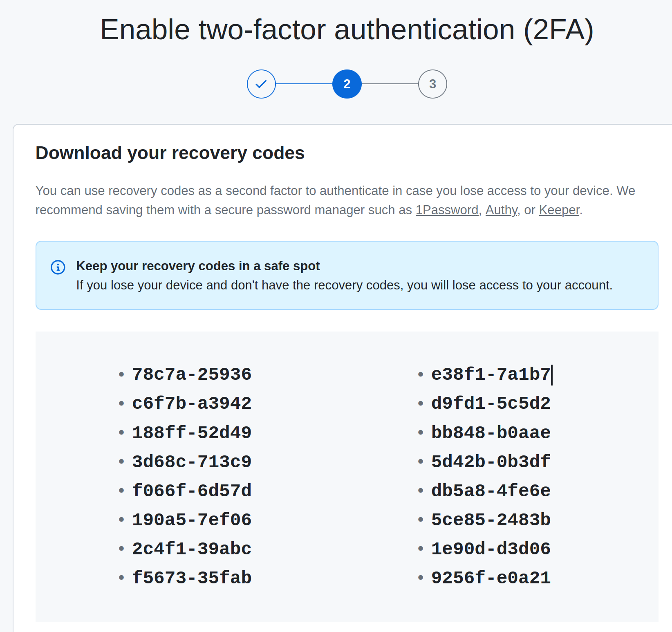Open the Keeper link
The width and height of the screenshot is (672, 632).
[559, 210]
